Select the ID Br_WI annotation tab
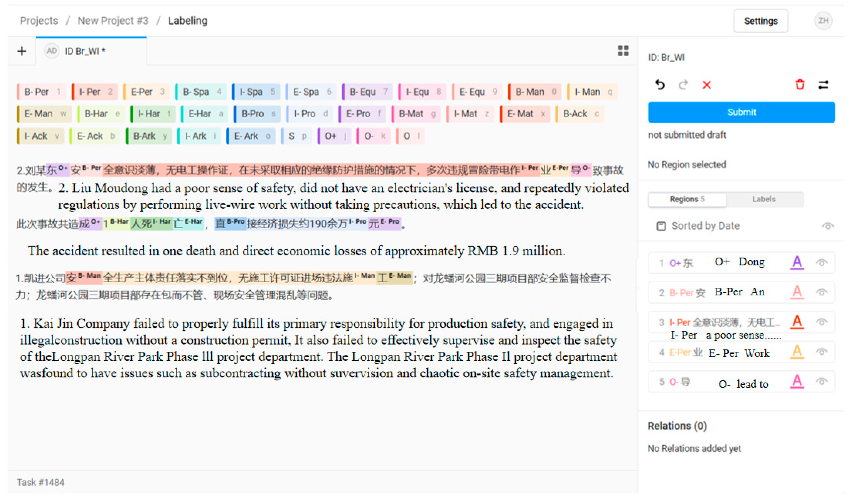Image resolution: width=855 pixels, height=504 pixels. point(85,51)
